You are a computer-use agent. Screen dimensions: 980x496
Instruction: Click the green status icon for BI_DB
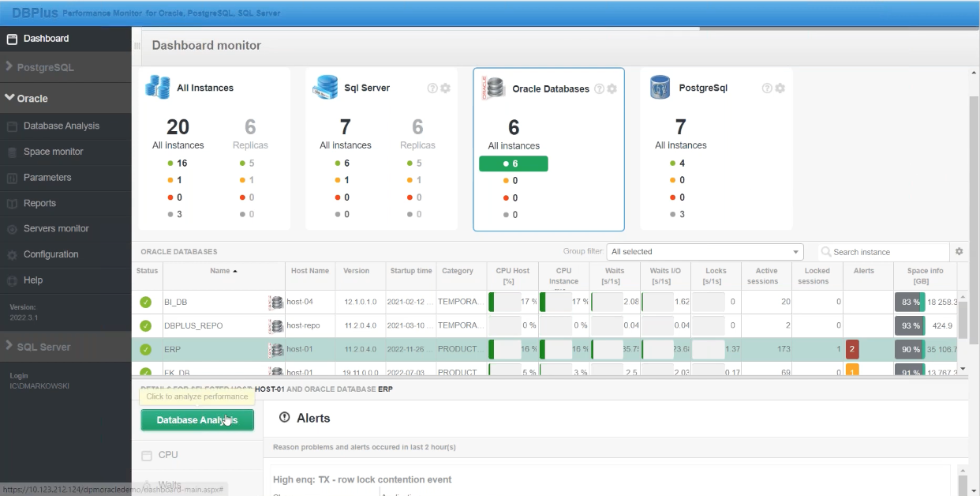point(146,302)
